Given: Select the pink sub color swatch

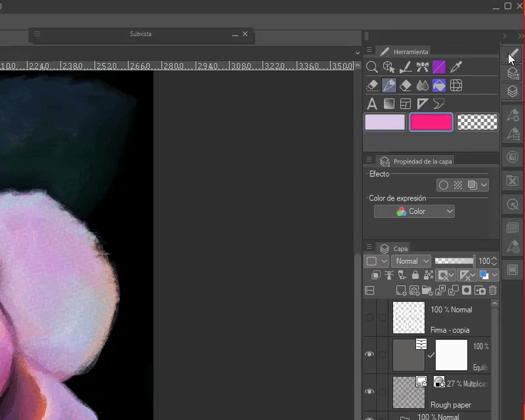Looking at the screenshot, I should tap(431, 122).
